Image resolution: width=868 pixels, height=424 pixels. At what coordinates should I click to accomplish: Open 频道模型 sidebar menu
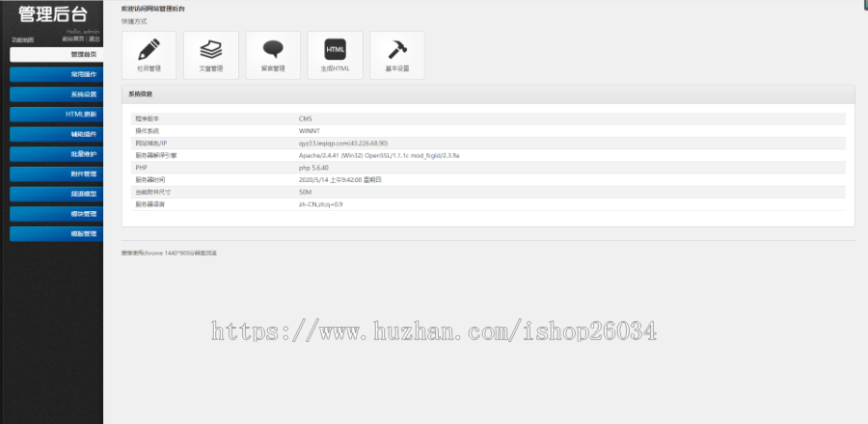[x=57, y=194]
